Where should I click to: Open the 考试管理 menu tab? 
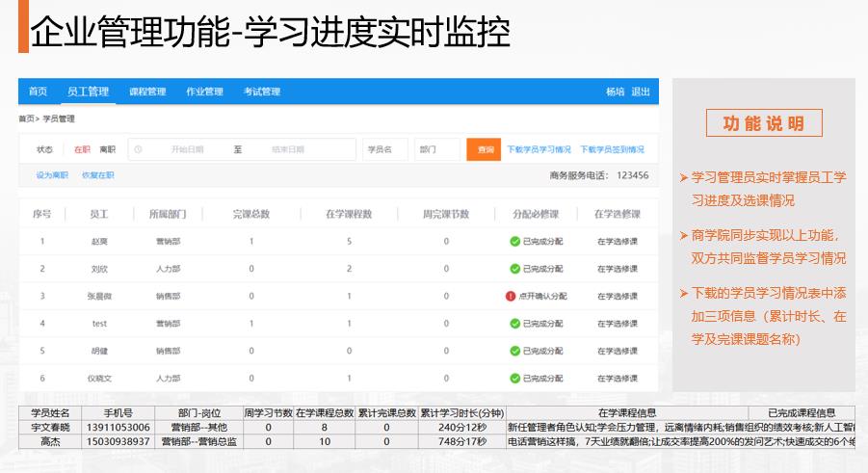[x=261, y=92]
